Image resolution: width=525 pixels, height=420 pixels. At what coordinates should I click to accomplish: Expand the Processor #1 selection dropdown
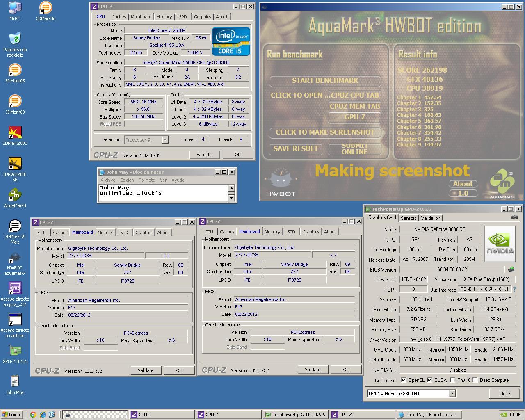[165, 140]
